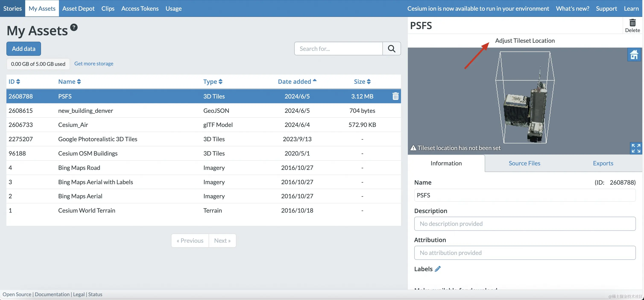Screen dimensions: 644x300
Task: Reset view with the home icon
Action: 634,55
